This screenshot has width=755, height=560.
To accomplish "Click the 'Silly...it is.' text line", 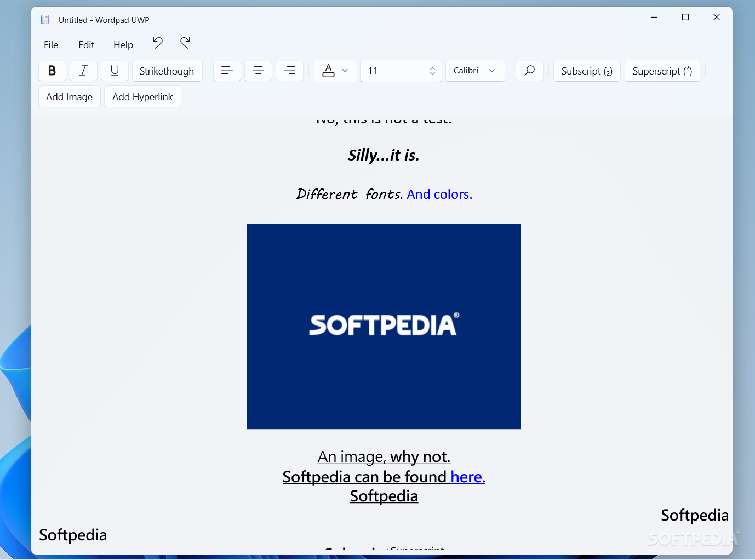I will 384,156.
